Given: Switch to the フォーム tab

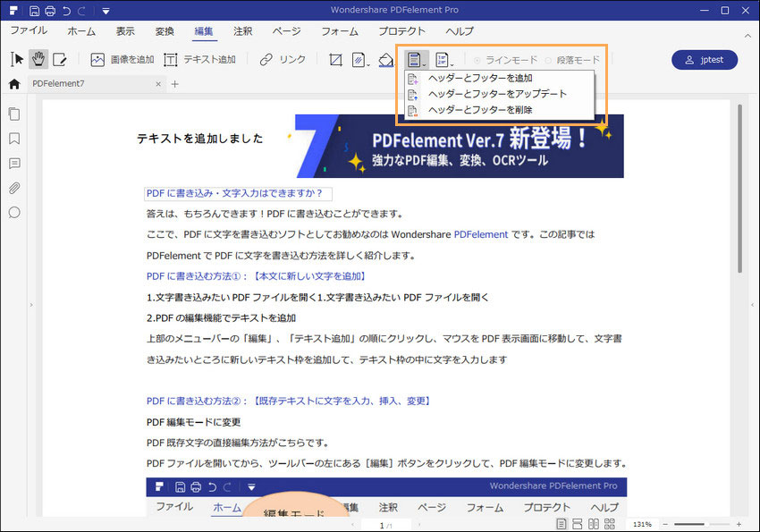Looking at the screenshot, I should [340, 31].
